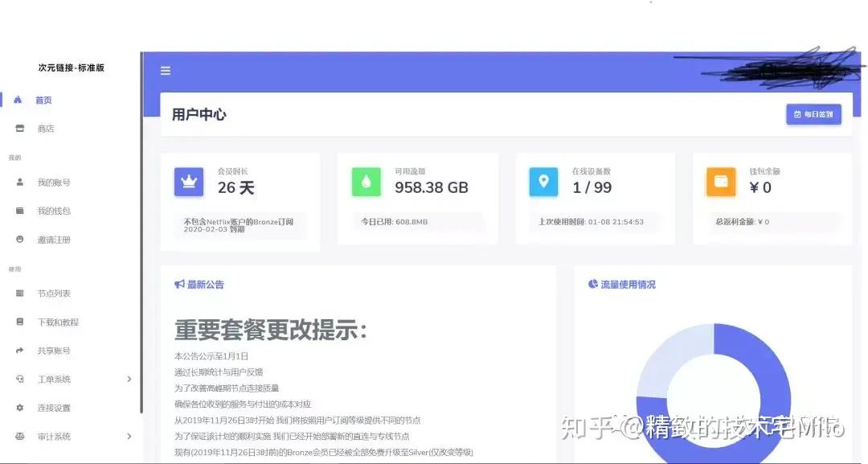Click the crown membership duration icon

coord(189,182)
